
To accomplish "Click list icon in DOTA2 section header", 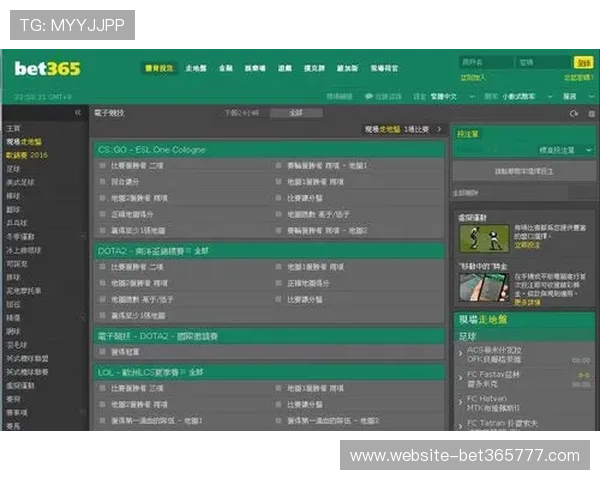I will (188, 251).
